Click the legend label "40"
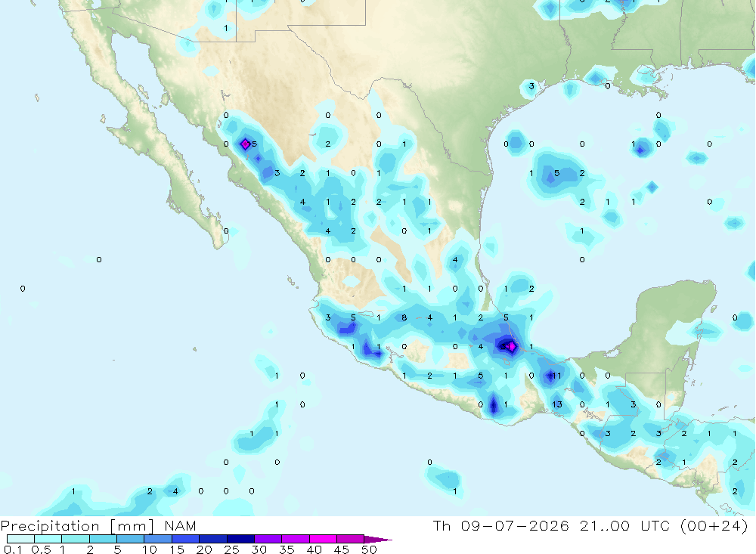Viewport: 756px width, 554px height. coord(314,549)
